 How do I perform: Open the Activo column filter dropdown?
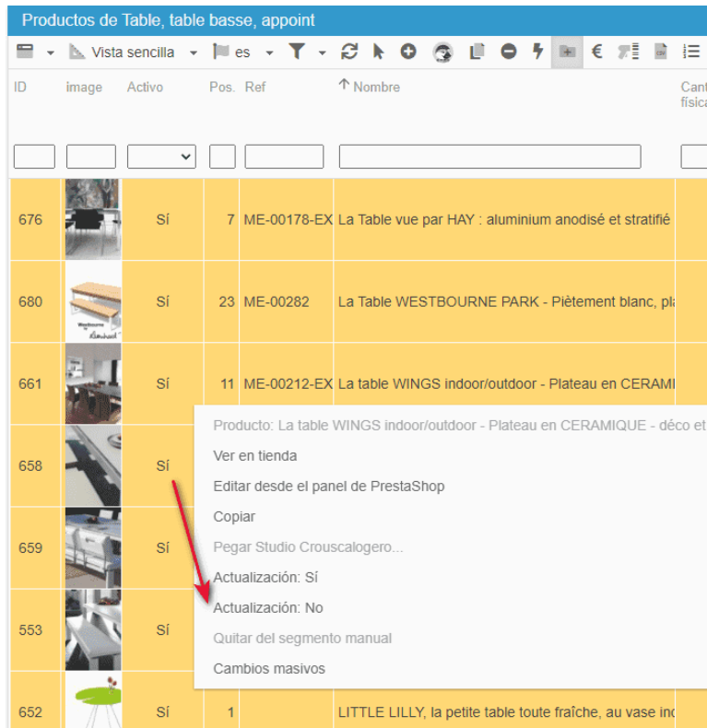coord(161,157)
